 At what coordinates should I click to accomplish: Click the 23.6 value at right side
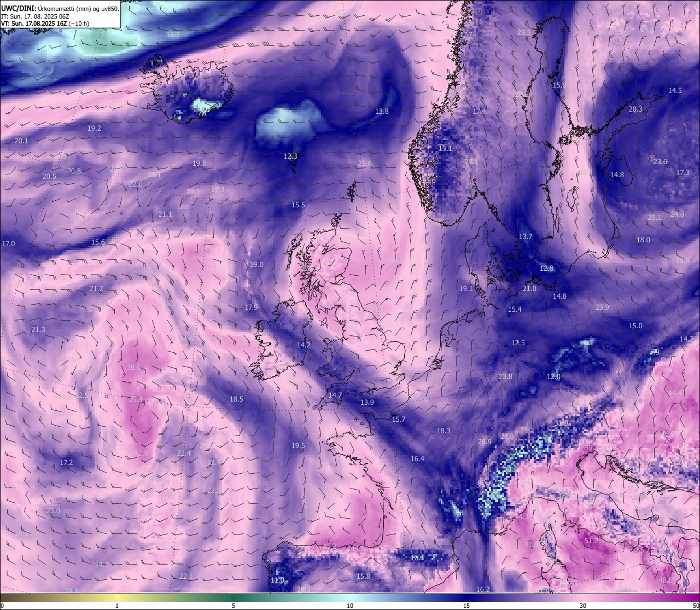click(660, 161)
